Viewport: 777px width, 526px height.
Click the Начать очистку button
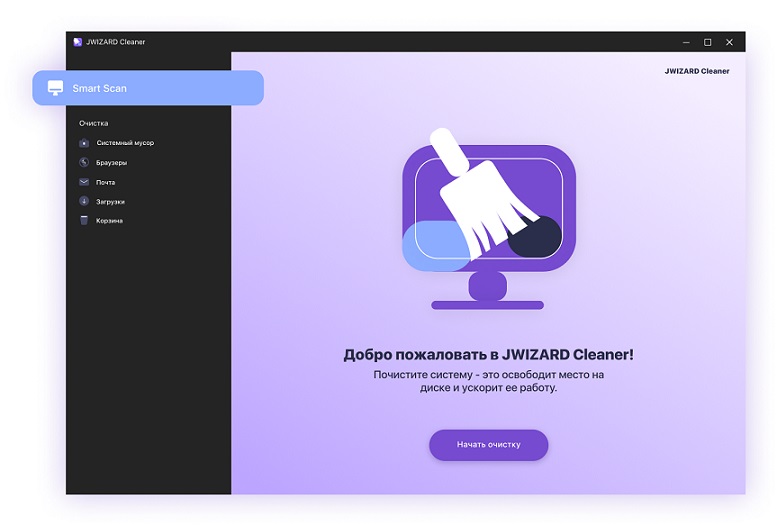[x=489, y=445]
